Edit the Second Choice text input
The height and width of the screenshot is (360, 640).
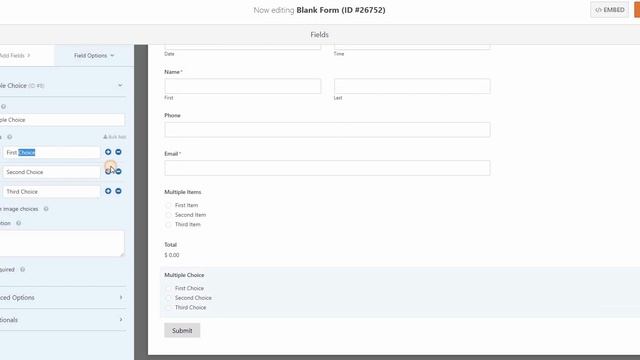pyautogui.click(x=51, y=172)
